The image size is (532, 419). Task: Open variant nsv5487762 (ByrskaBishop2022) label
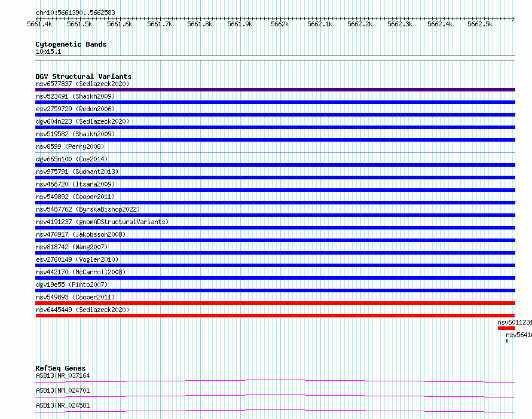click(x=88, y=209)
